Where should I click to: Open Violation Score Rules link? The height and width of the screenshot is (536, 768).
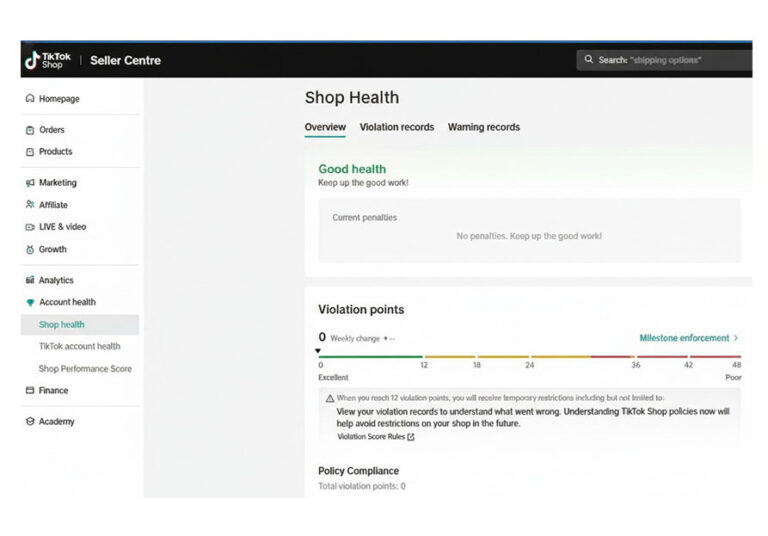tap(375, 437)
